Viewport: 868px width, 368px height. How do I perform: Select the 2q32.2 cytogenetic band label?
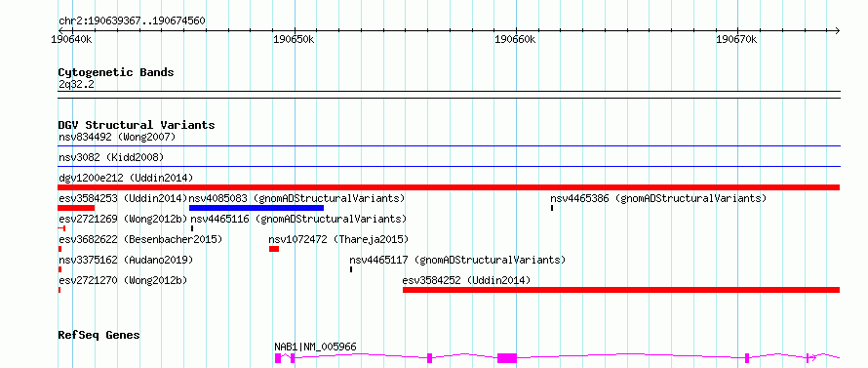[x=76, y=84]
